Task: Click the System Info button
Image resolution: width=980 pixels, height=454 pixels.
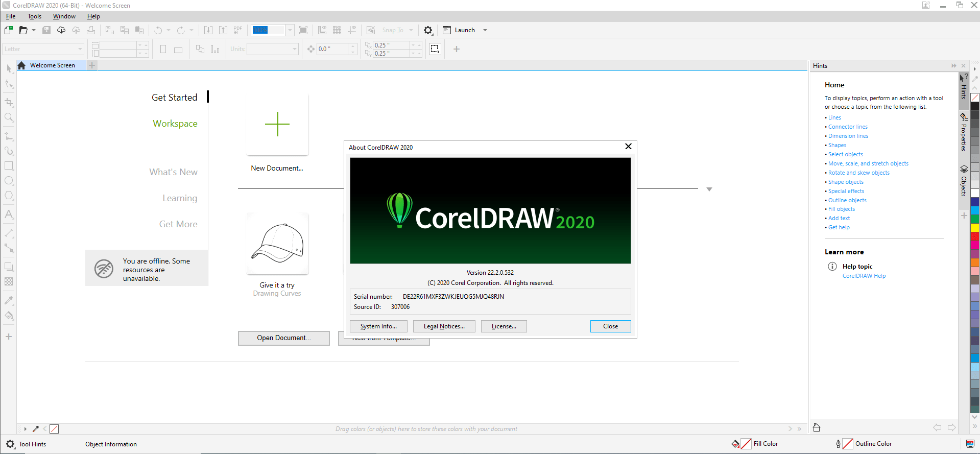Action: coord(378,326)
